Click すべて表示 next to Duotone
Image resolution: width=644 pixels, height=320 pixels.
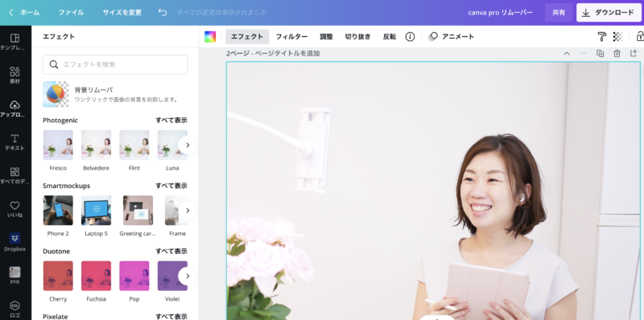tap(171, 251)
